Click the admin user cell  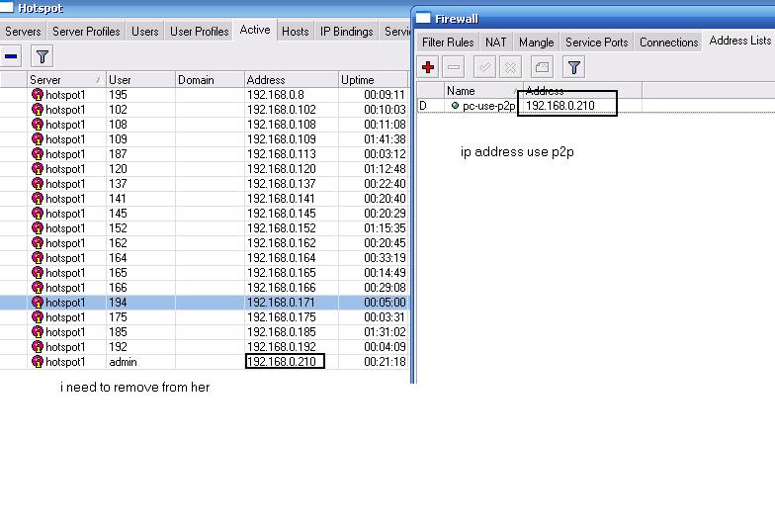point(140,362)
